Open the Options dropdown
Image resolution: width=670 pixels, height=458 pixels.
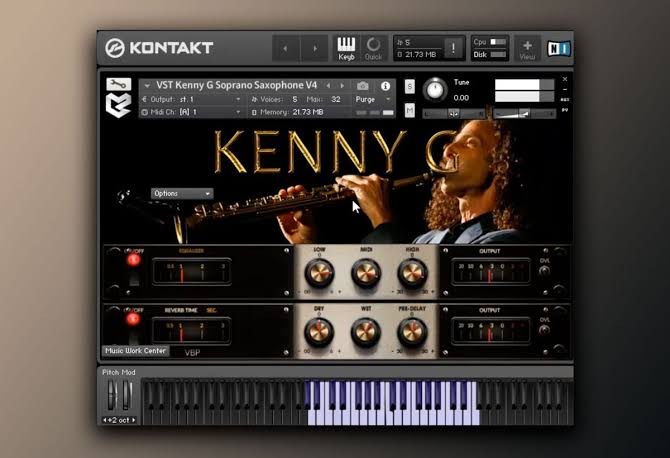tap(181, 193)
